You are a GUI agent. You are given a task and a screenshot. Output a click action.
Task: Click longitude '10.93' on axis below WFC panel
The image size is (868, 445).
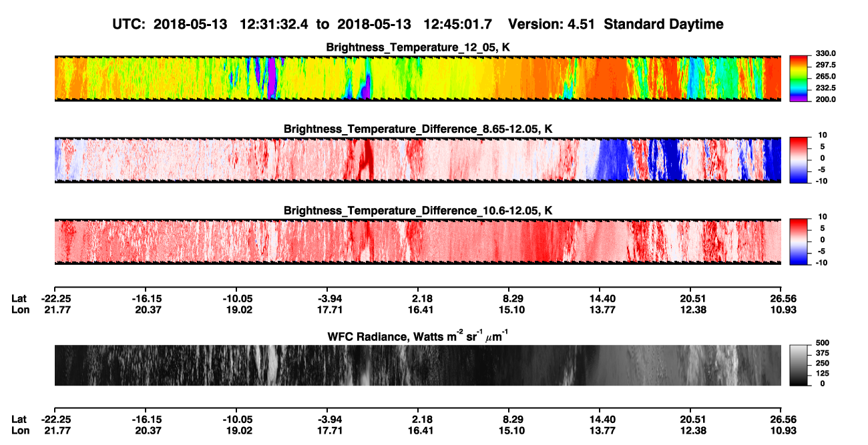783,430
